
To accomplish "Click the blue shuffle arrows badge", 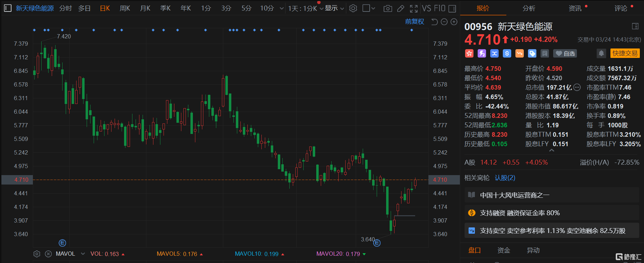I will pos(494,53).
